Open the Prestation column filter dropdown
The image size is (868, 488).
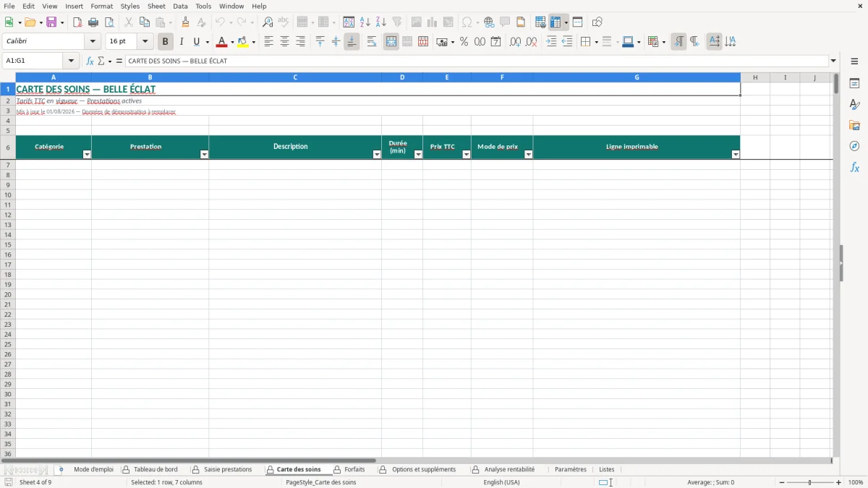(204, 155)
